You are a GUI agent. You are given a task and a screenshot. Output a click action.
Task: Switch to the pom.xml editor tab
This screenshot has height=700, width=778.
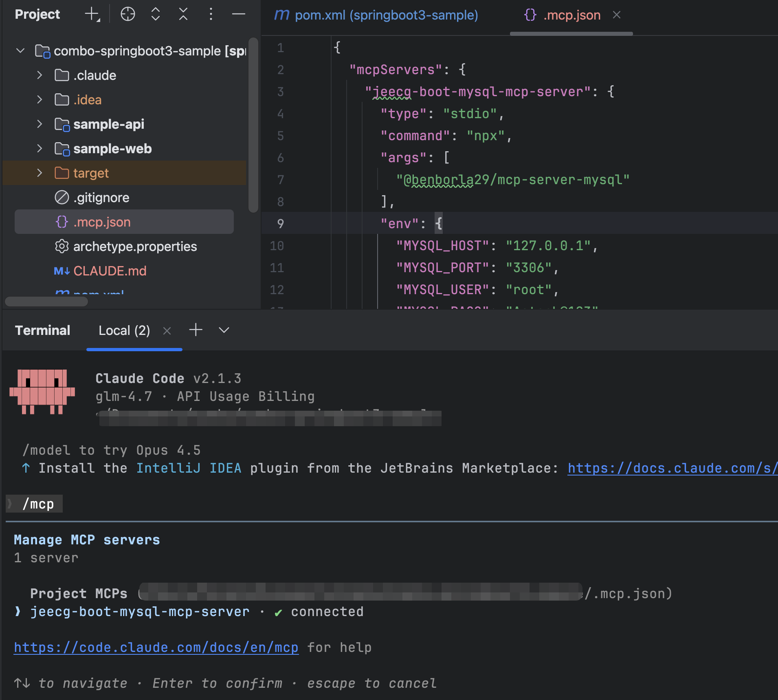pos(376,15)
